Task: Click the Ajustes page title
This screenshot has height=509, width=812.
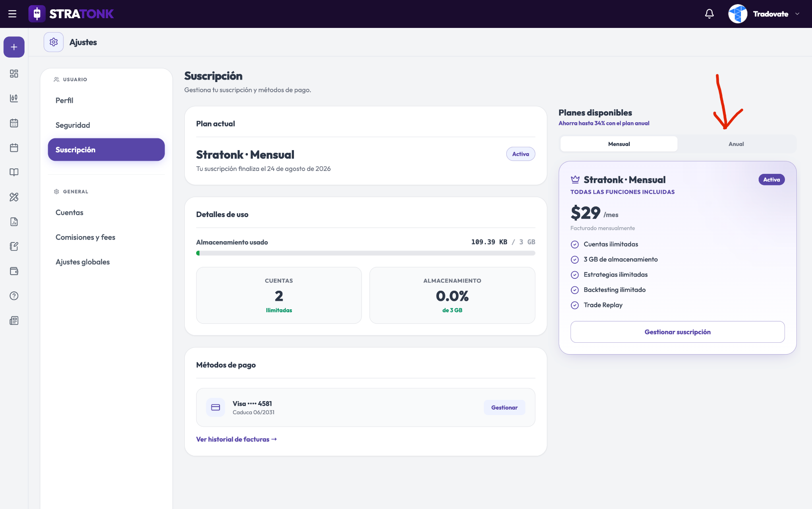Action: click(83, 42)
